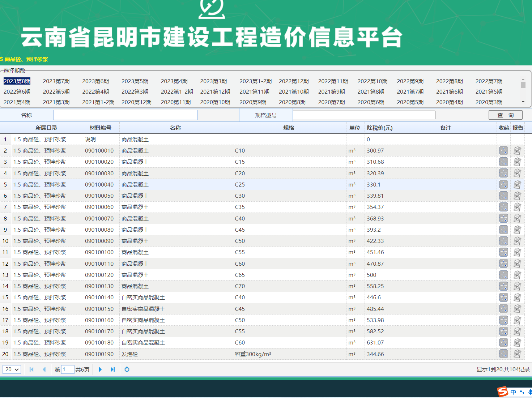Open report for C50 row 090100090
The height and width of the screenshot is (398, 532).
click(x=517, y=241)
